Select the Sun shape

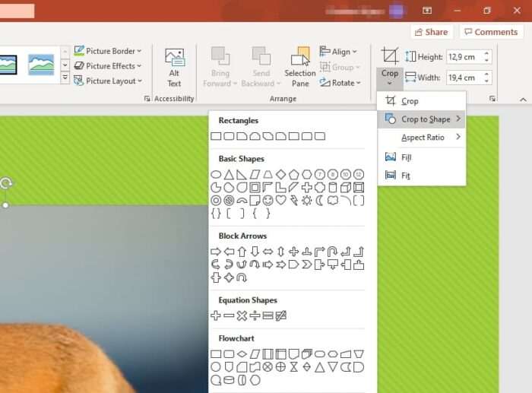click(x=307, y=201)
